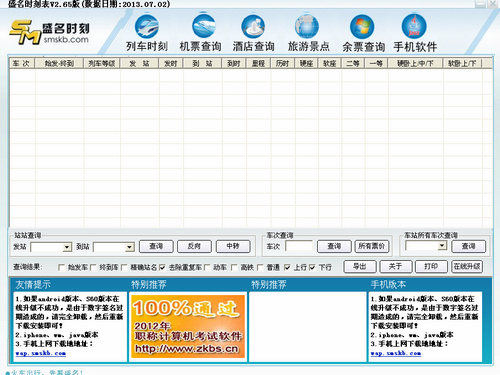Click the 发站 table column header
The width and height of the screenshot is (500, 375).
coord(139,63)
